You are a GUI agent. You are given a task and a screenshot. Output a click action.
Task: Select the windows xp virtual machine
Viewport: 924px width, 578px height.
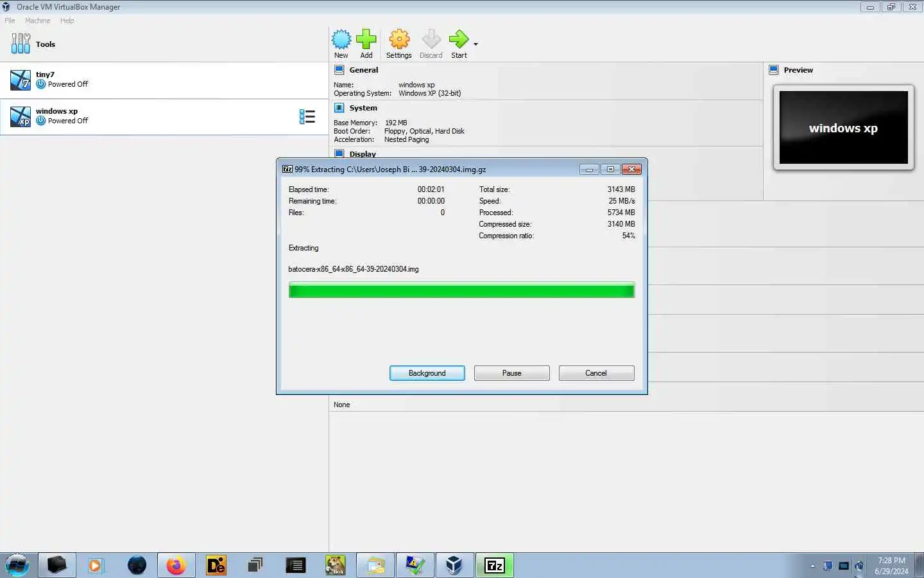[164, 117]
